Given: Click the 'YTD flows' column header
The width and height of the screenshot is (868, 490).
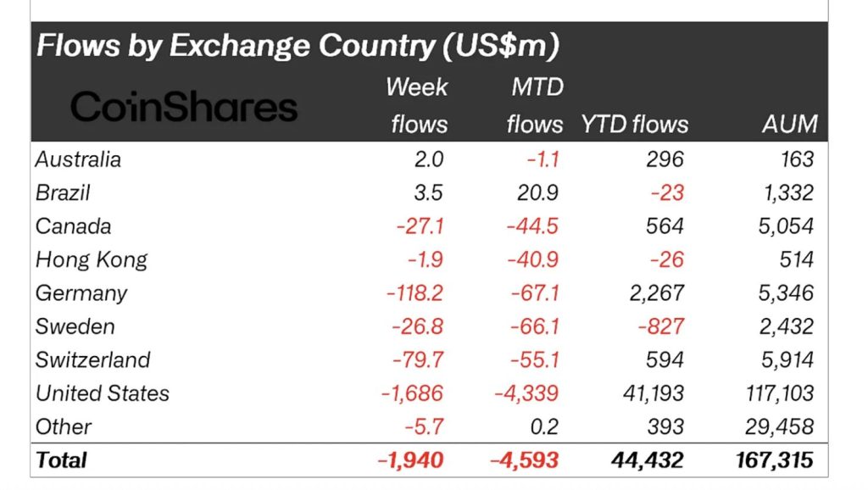Looking at the screenshot, I should (x=634, y=125).
